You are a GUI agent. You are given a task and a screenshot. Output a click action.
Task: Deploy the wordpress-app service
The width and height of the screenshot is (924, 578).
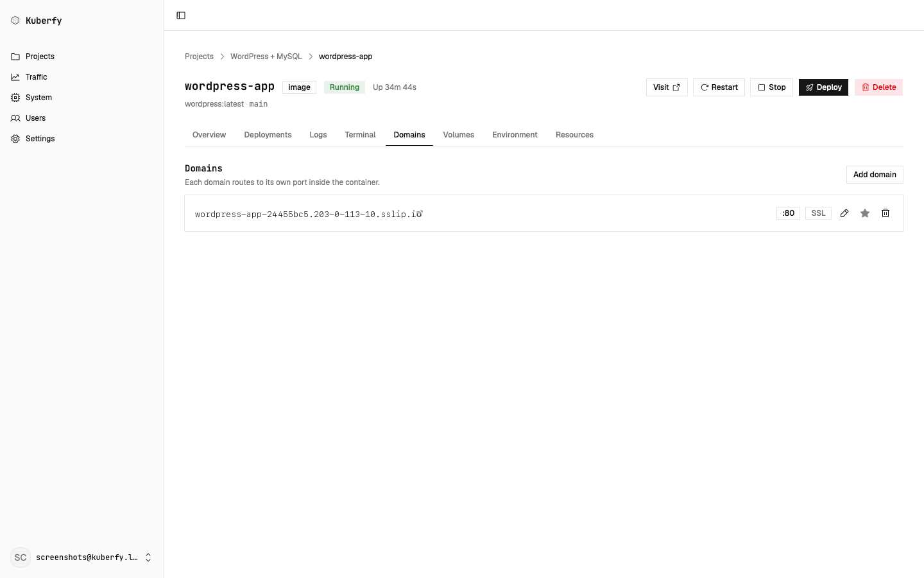point(823,87)
